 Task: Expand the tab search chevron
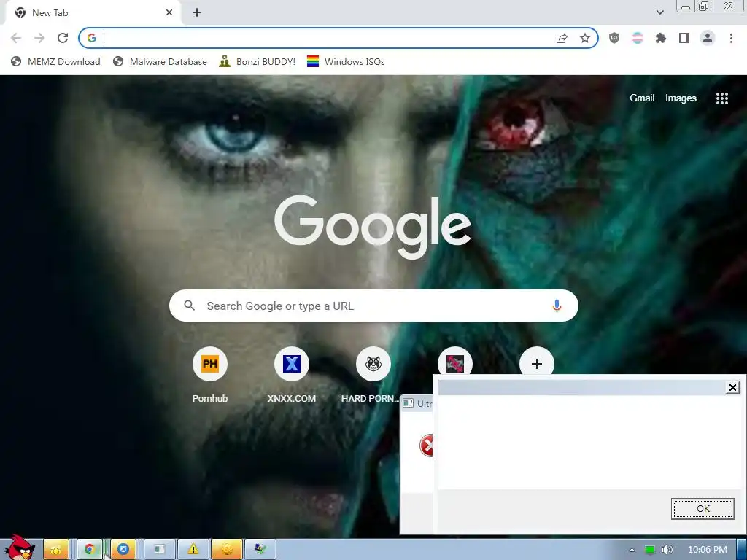(x=659, y=12)
